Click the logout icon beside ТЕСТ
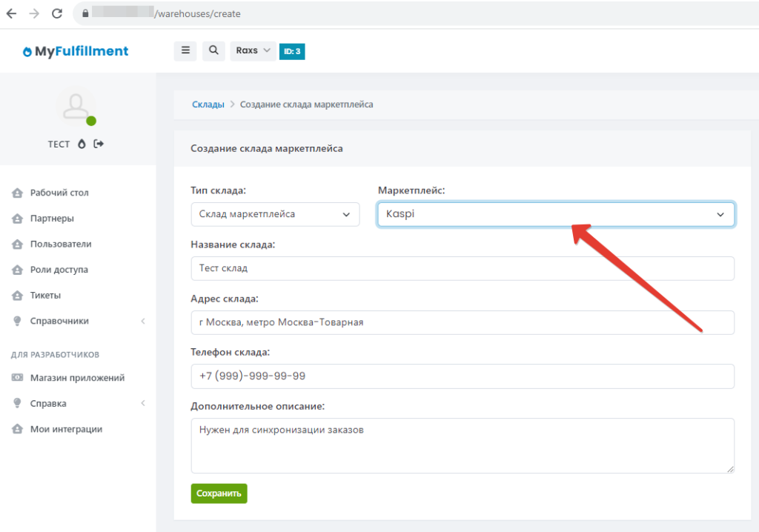The height and width of the screenshot is (532, 759). coord(99,144)
